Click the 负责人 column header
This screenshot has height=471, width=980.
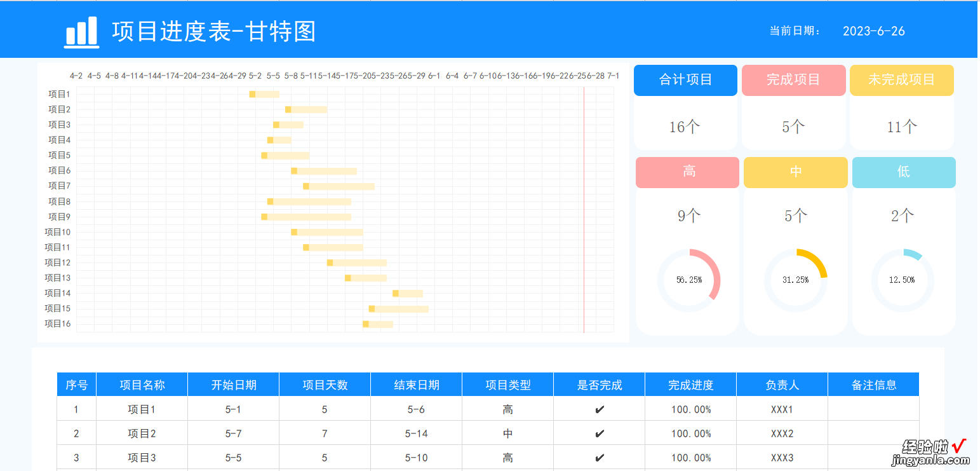(782, 385)
